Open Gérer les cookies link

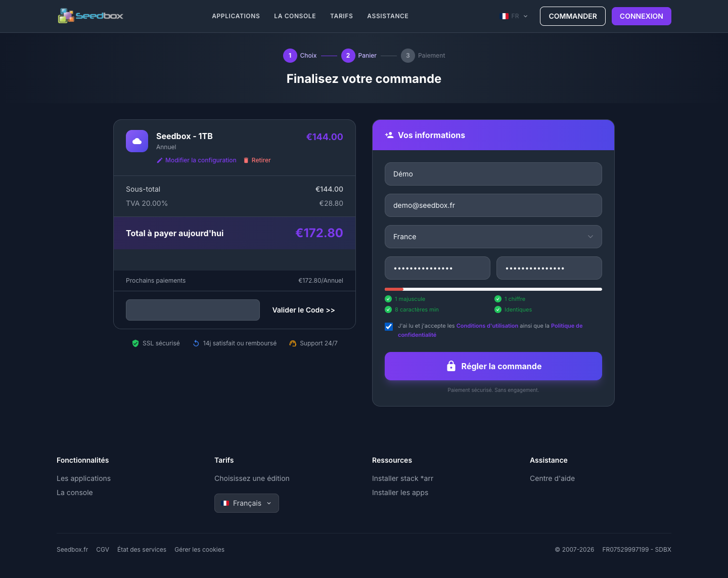[199, 550]
